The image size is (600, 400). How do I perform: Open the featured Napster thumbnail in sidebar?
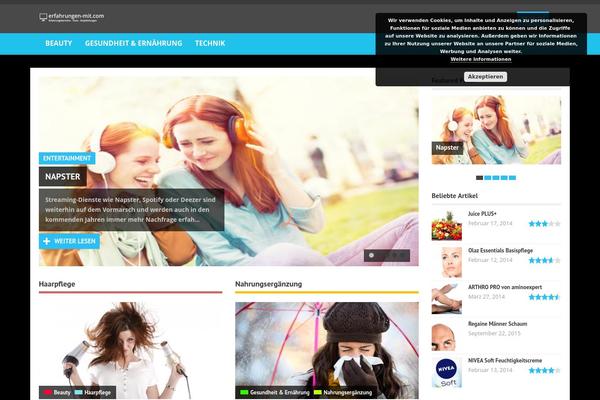point(496,130)
